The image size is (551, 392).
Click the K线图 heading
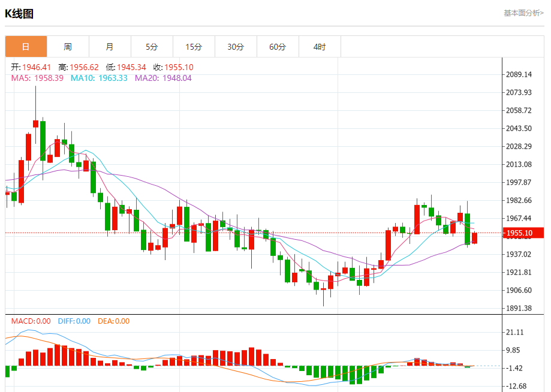coord(19,14)
